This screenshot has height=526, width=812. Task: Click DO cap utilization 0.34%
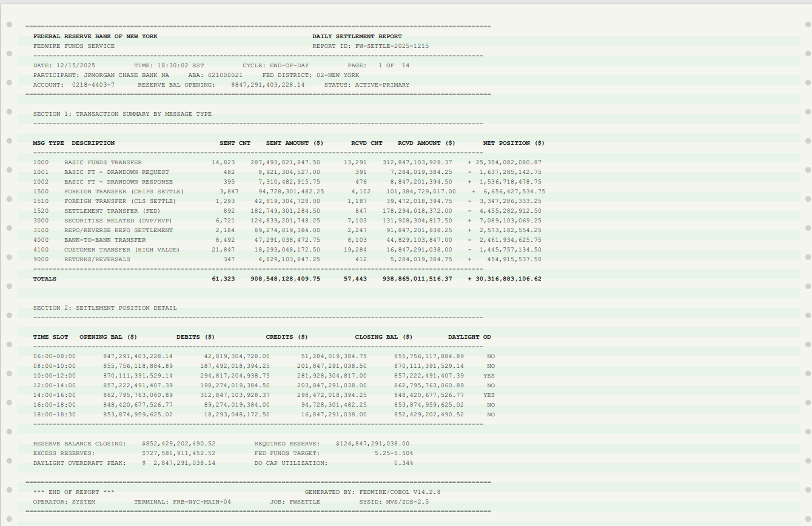pyautogui.click(x=403, y=463)
